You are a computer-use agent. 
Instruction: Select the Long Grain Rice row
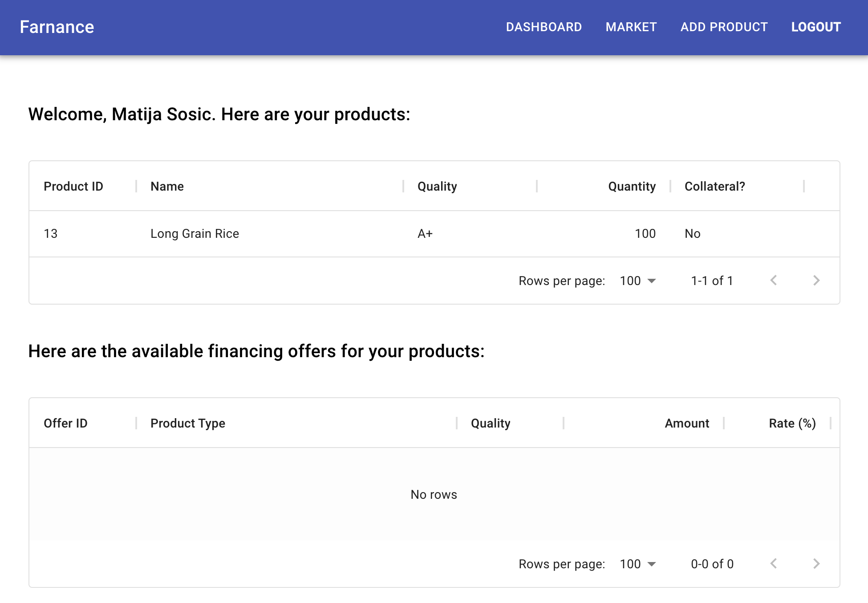195,234
